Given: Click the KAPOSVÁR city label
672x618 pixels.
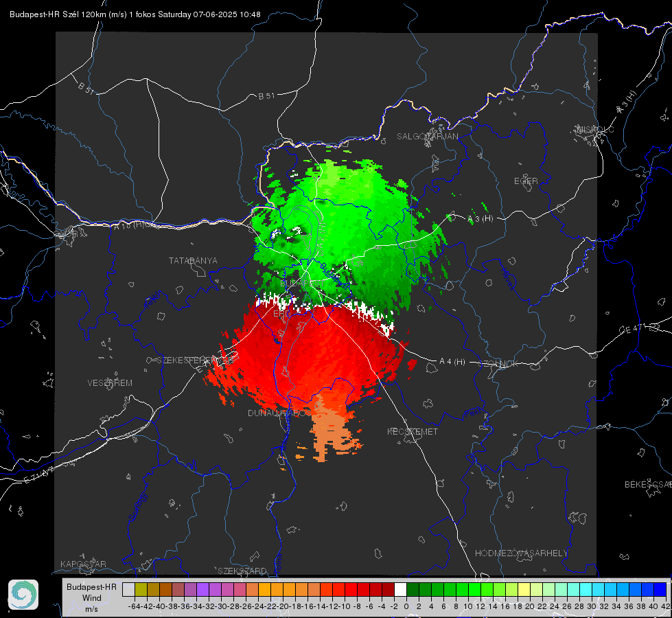Looking at the screenshot, I should coord(83,564).
